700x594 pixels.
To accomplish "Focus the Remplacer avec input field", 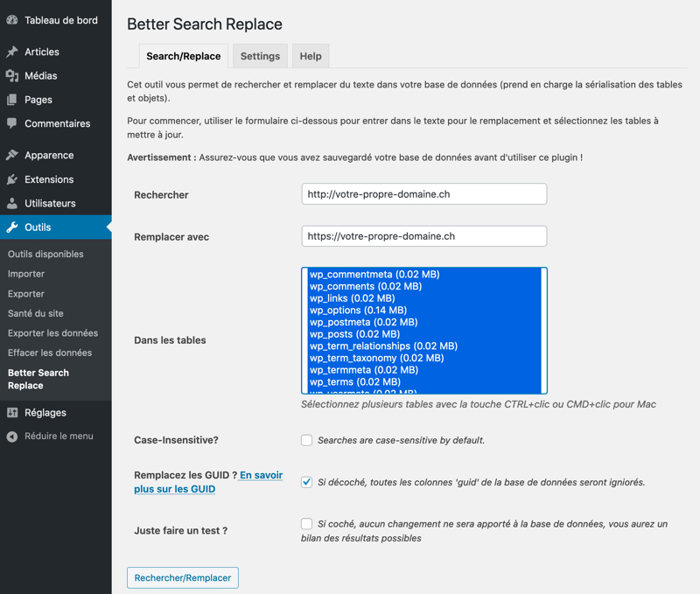I will pyautogui.click(x=424, y=236).
